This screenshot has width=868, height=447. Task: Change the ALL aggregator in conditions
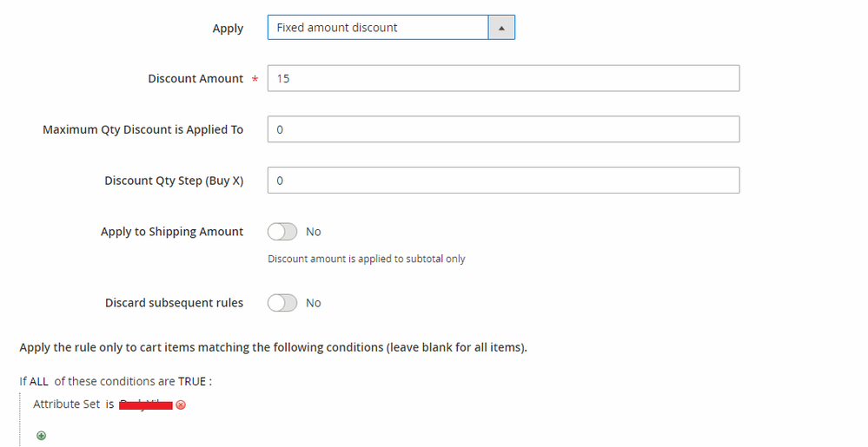click(x=39, y=381)
